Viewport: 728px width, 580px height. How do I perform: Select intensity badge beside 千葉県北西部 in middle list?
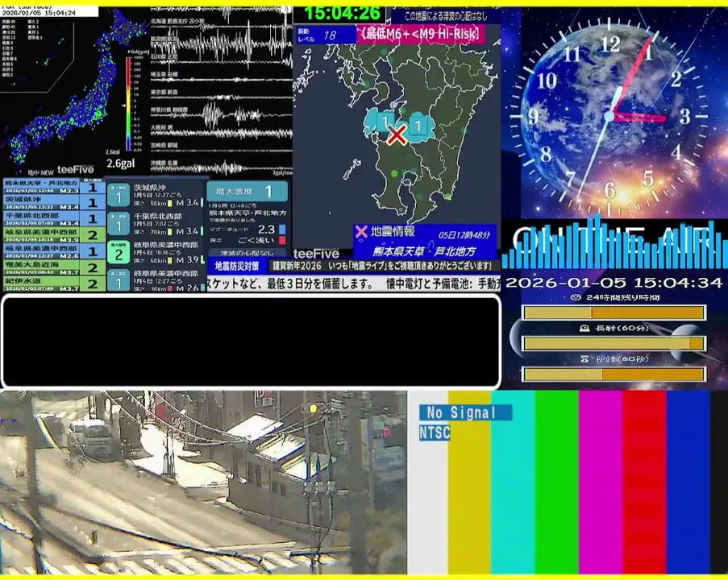(119, 224)
